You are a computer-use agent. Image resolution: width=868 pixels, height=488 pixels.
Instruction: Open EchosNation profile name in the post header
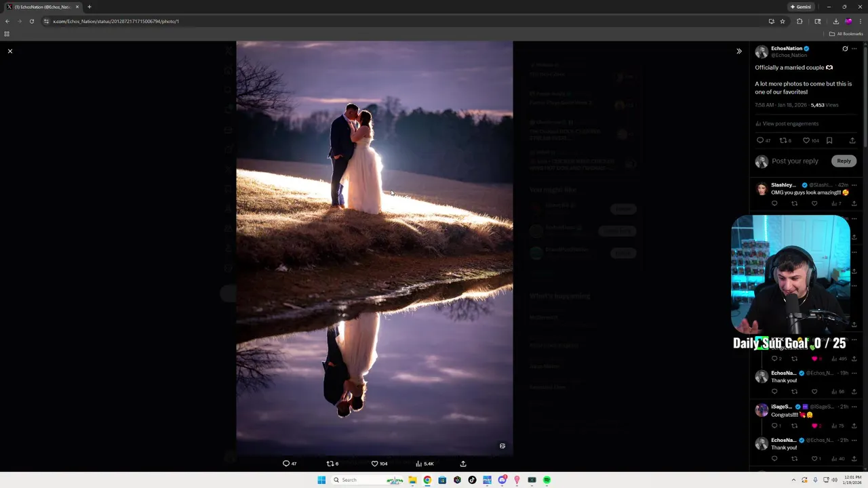click(x=787, y=48)
